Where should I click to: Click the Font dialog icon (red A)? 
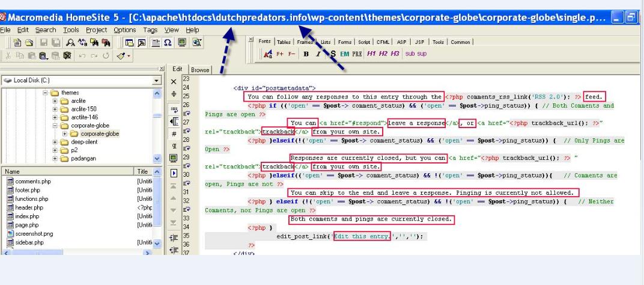[268, 54]
